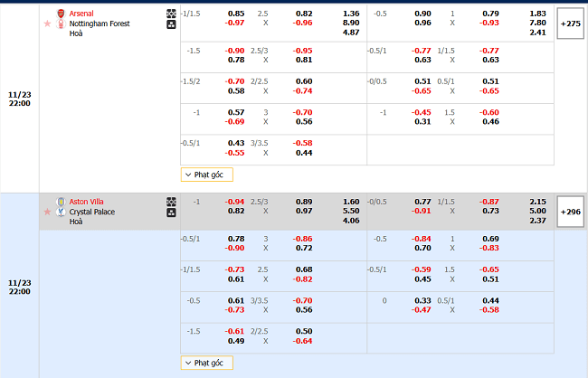The width and height of the screenshot is (588, 378).
Task: Pick the 4.87 draw odds
Action: pos(351,32)
